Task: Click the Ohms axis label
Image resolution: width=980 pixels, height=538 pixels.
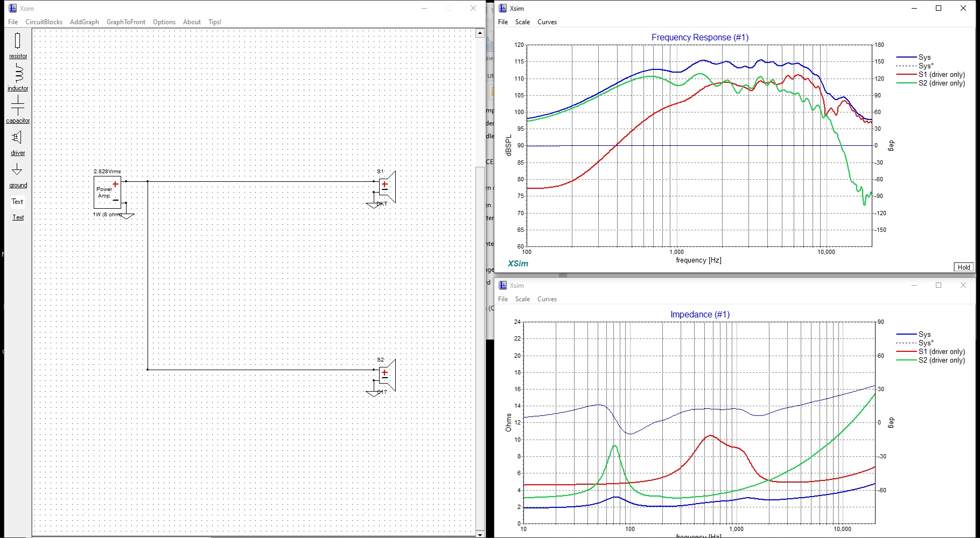Action: coord(508,422)
